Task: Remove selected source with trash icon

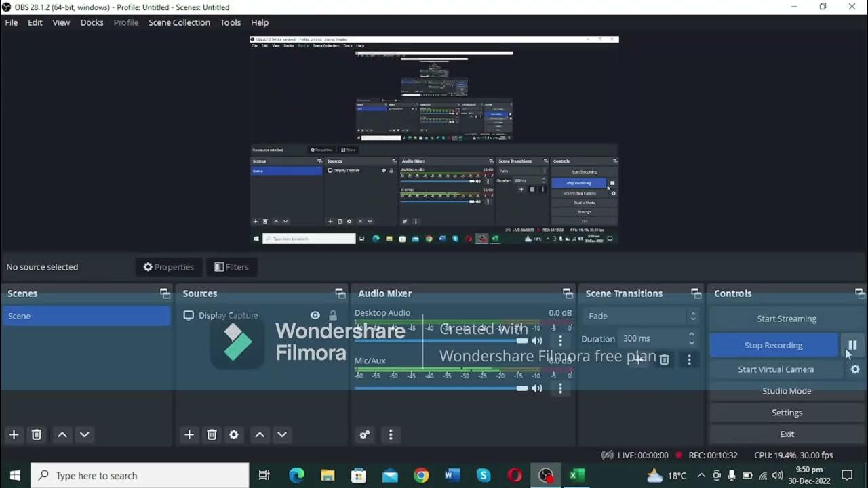Action: (x=212, y=434)
